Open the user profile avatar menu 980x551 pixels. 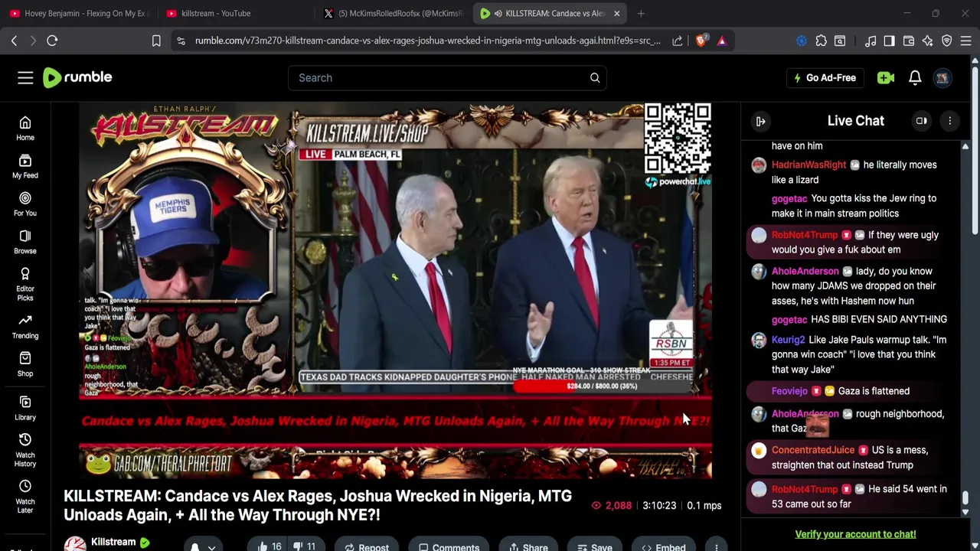click(x=942, y=77)
